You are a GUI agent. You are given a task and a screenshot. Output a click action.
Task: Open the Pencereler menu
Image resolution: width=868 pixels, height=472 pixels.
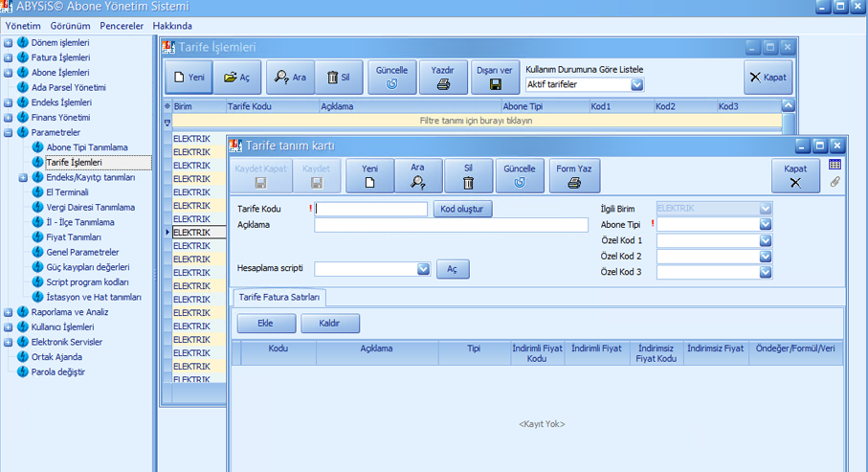[122, 26]
